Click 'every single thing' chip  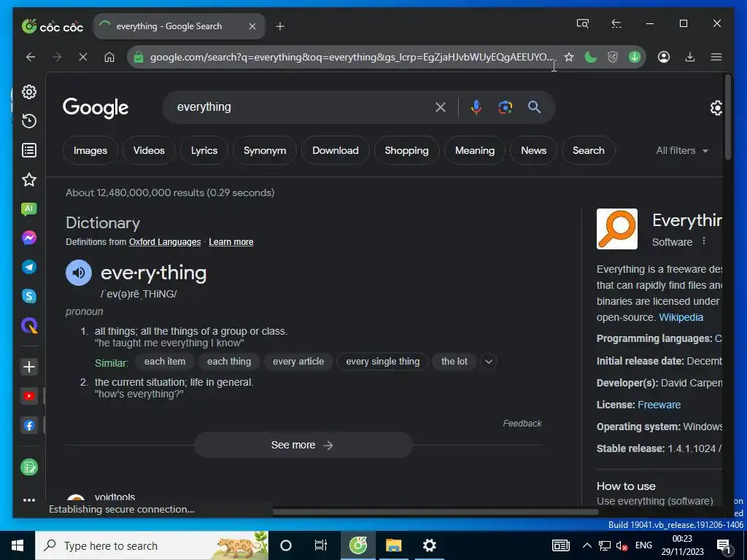[382, 362]
